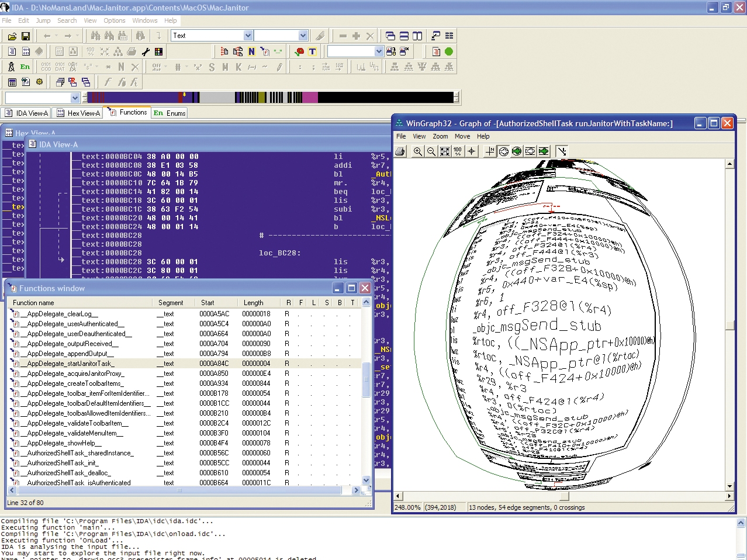The height and width of the screenshot is (560, 747).
Task: Click the normal view icon in WinGraph32
Action: 490,151
